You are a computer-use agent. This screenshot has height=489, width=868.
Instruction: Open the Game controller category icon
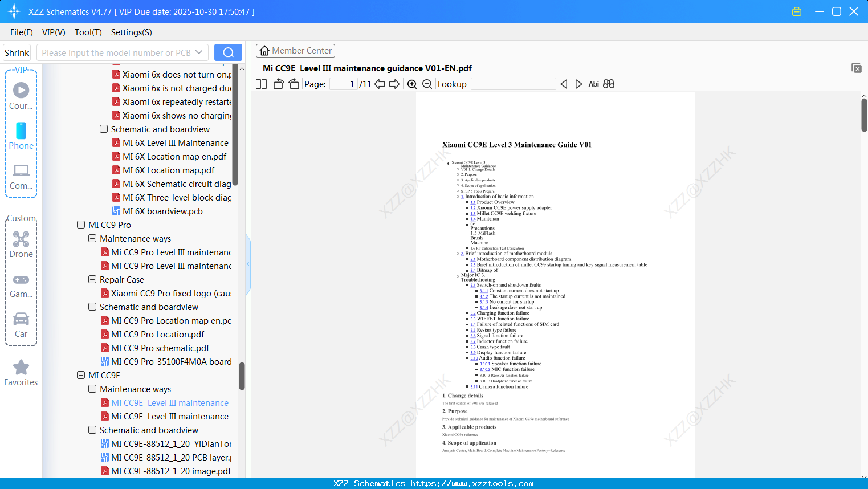[x=21, y=279]
